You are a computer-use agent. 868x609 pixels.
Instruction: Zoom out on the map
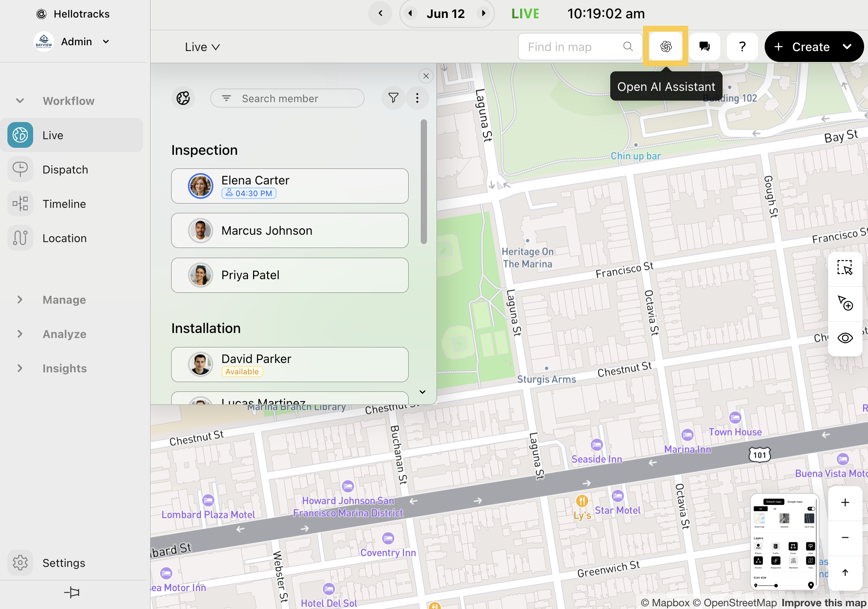coord(845,537)
